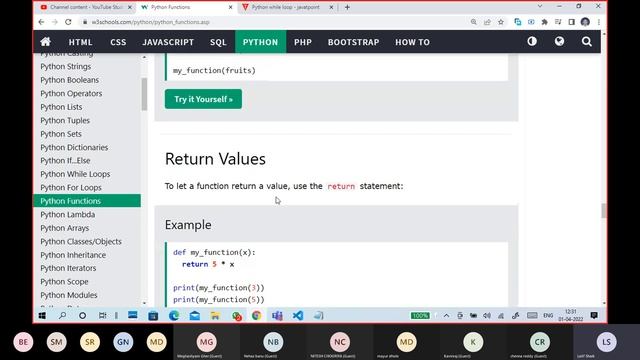Open Python While Loops in the sidebar

tap(75, 174)
